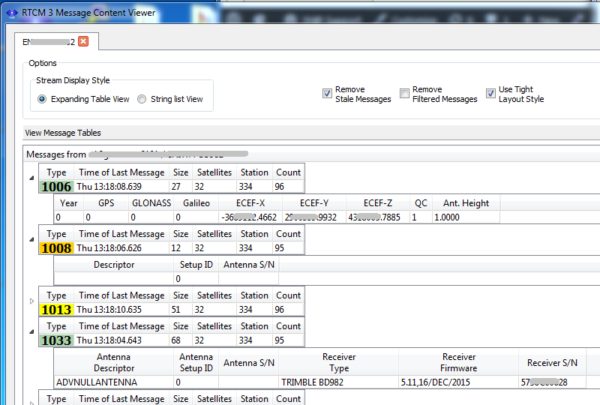This screenshot has width=600, height=405.
Task: Enable Remove Filtered Messages checkbox
Action: [405, 93]
